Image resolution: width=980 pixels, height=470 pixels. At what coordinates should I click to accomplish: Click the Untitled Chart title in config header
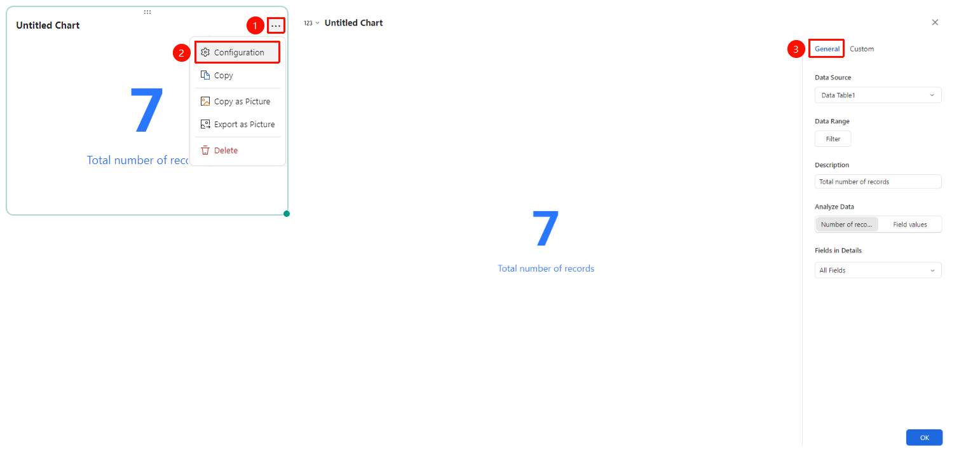click(x=353, y=23)
